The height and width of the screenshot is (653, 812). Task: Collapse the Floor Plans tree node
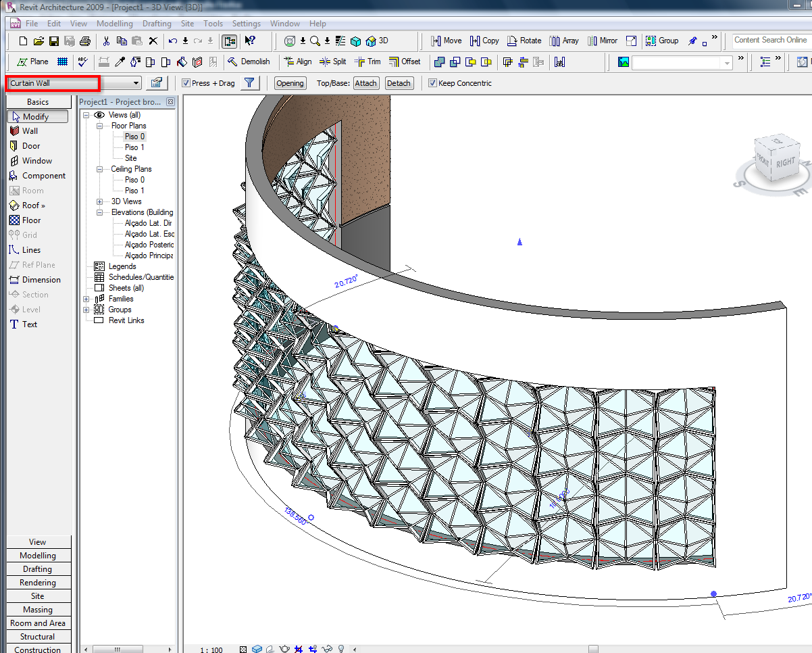coord(99,126)
